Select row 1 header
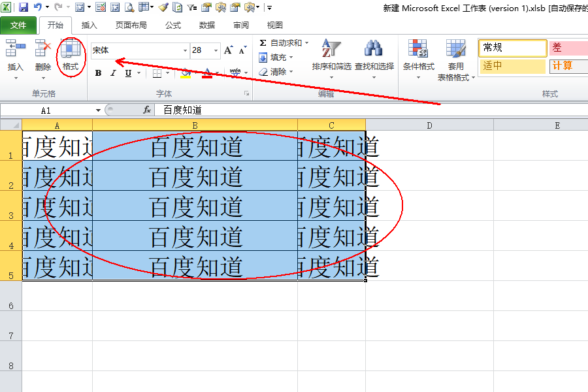This screenshot has height=392, width=588. pyautogui.click(x=11, y=146)
